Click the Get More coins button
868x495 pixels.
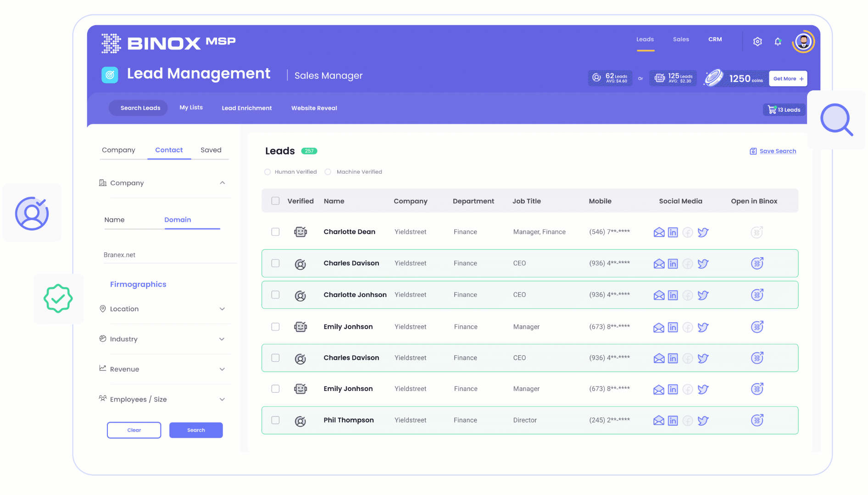[x=788, y=79]
